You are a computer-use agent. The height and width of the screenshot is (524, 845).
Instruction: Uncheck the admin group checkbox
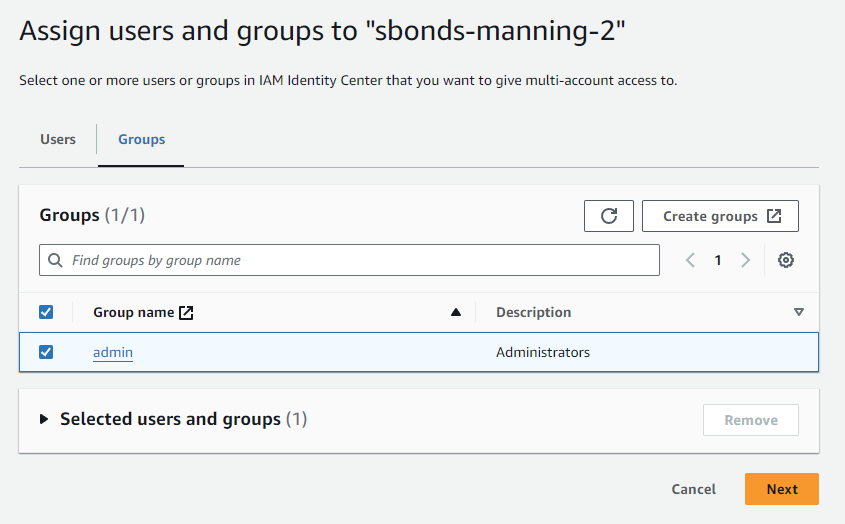pos(46,352)
